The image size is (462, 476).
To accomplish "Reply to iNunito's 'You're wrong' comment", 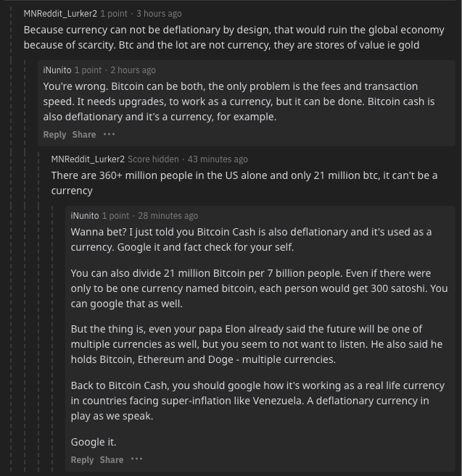I will pos(54,135).
